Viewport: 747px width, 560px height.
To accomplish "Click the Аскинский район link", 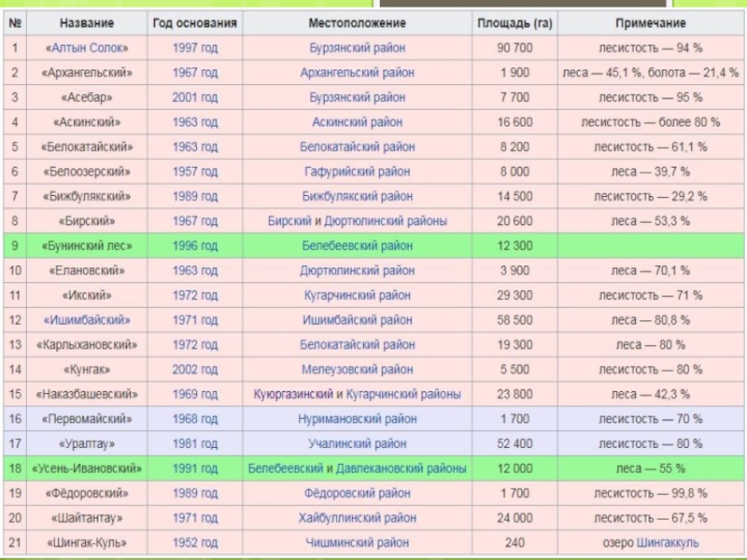I will 358,122.
